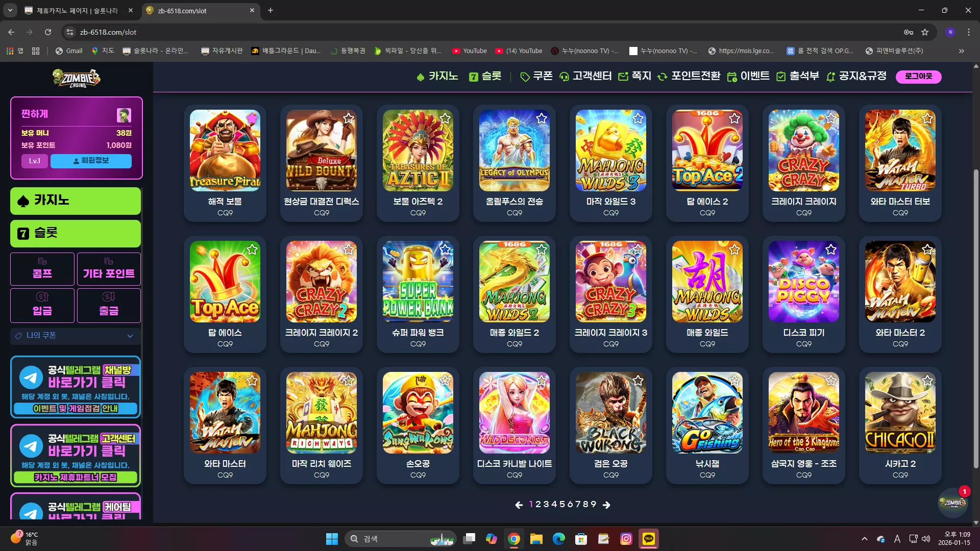980x551 pixels.
Task: Open the 이벤트 menu item
Action: coord(748,76)
